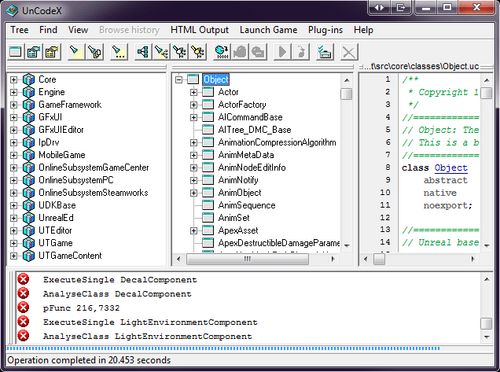The image size is (500, 372).
Task: Click the flashlight with pages full-text search icon
Action: [x=94, y=52]
